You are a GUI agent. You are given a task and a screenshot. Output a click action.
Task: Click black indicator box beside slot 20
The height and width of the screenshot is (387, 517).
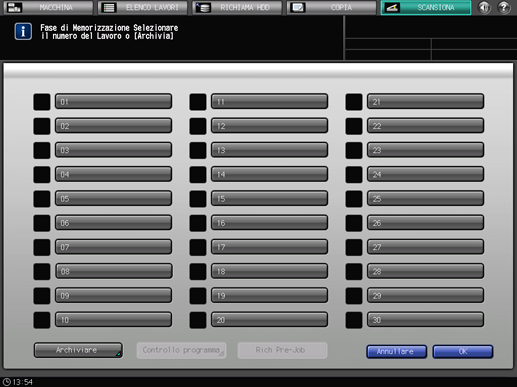coord(198,320)
